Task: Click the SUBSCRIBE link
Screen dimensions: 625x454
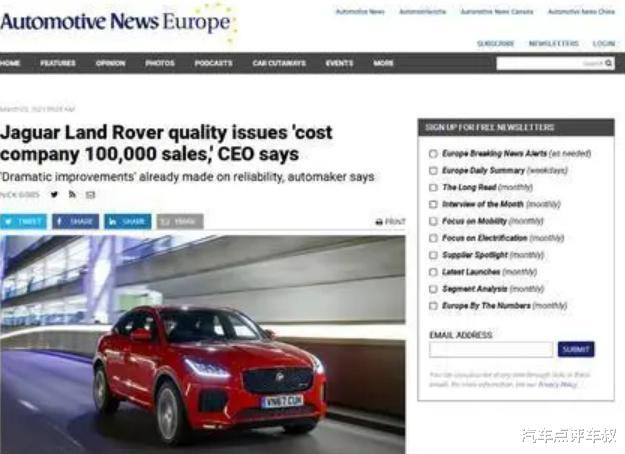Action: click(495, 43)
